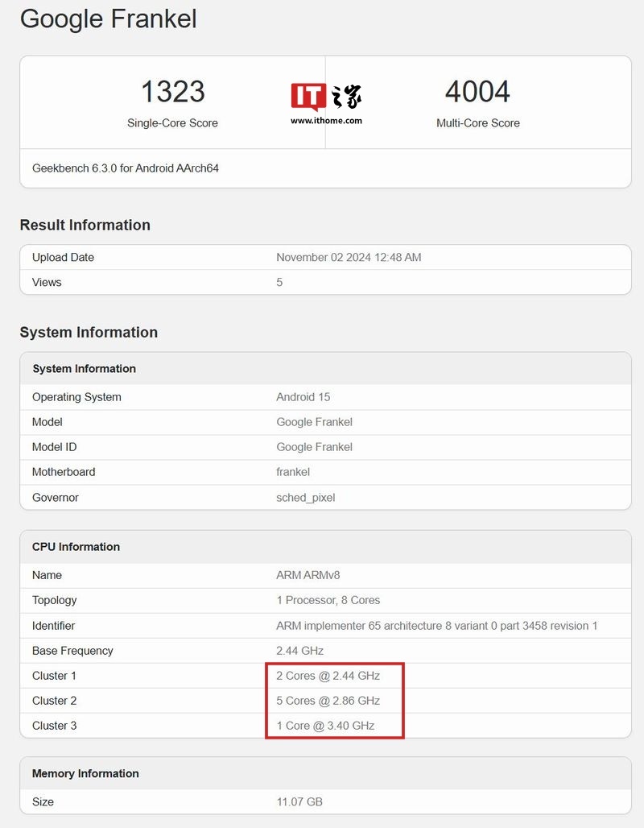
Task: Click the Views row label
Action: 47,283
